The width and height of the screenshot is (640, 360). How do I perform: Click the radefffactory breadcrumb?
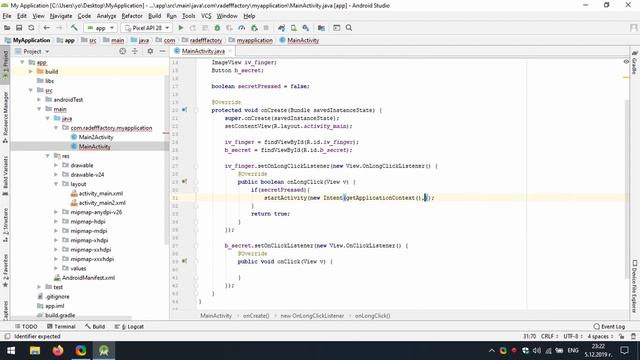tap(206, 40)
